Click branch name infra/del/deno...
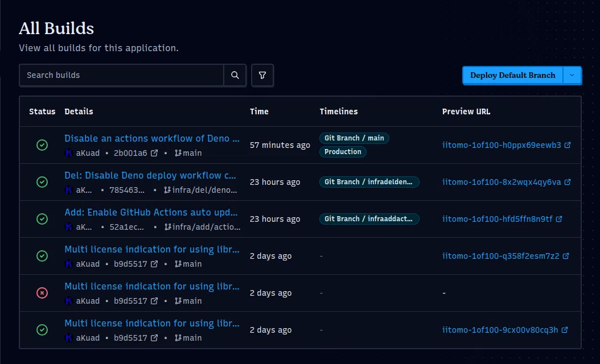Screen dimensions: 600x364 [x=205, y=190]
